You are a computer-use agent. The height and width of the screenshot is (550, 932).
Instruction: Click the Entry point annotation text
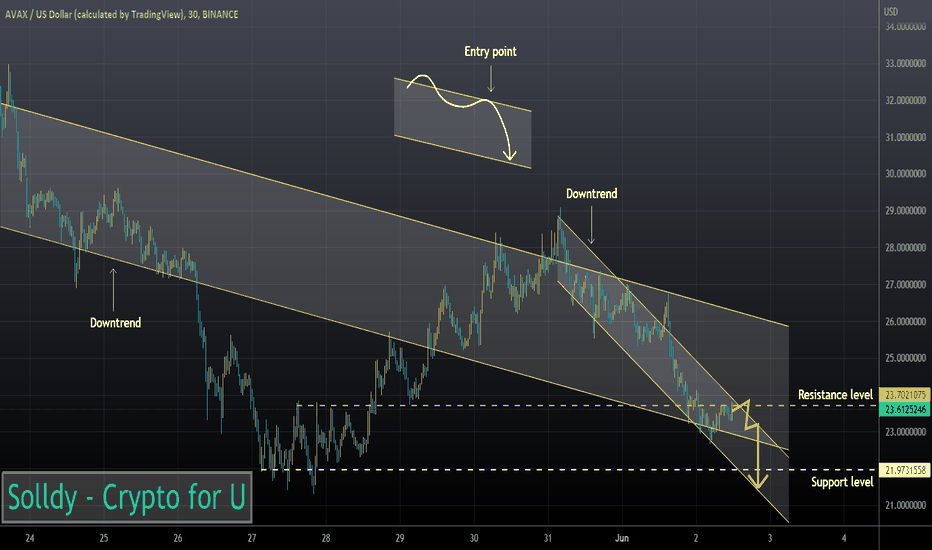coord(490,52)
